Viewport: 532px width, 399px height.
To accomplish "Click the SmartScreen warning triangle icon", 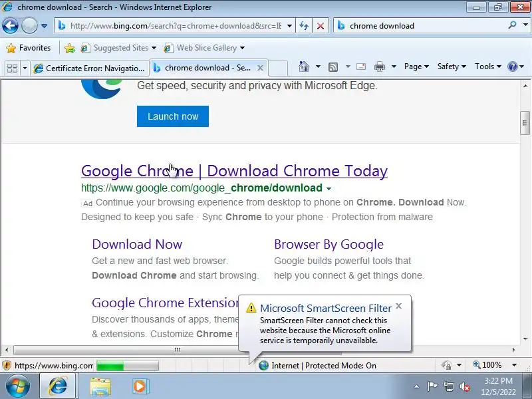I will click(251, 308).
